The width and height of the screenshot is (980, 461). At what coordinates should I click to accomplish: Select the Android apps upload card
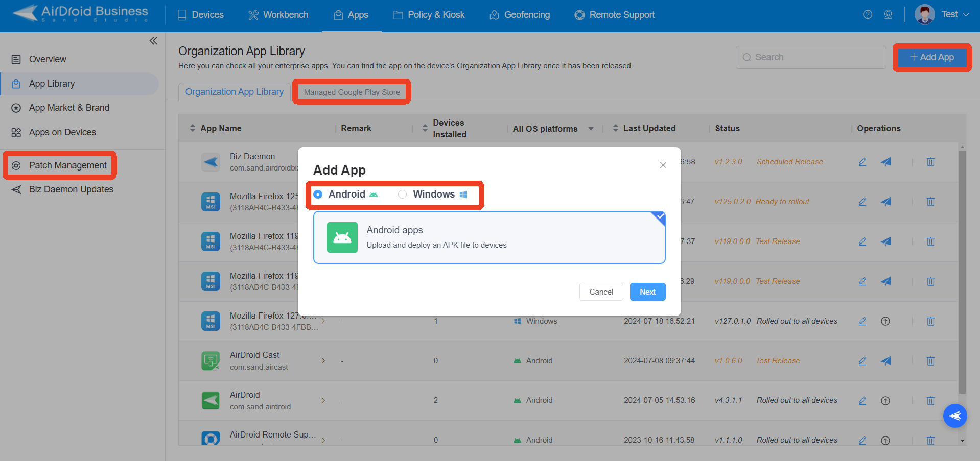tap(489, 237)
